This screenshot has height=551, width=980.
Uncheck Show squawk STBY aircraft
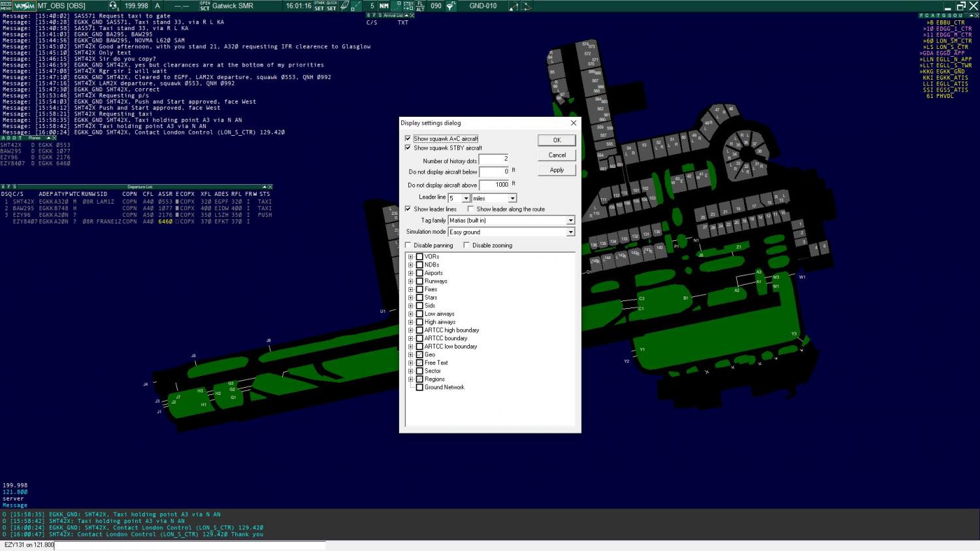point(408,148)
